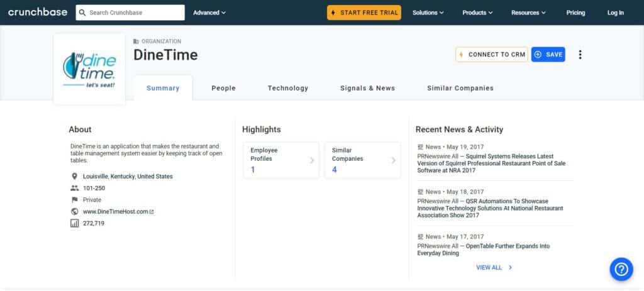Click the rank bar chart icon
Image resolution: width=644 pixels, height=291 pixels.
[x=74, y=223]
